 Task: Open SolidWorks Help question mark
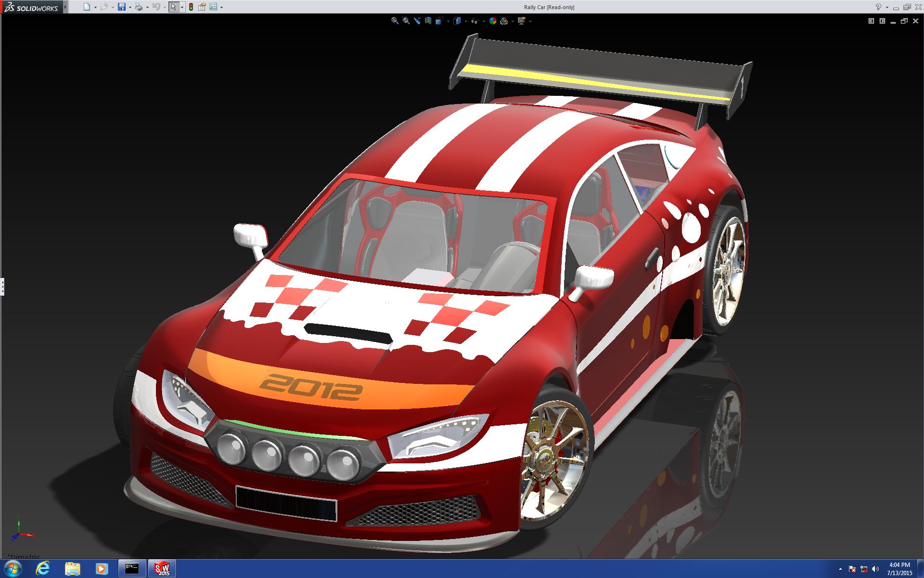pyautogui.click(x=878, y=7)
